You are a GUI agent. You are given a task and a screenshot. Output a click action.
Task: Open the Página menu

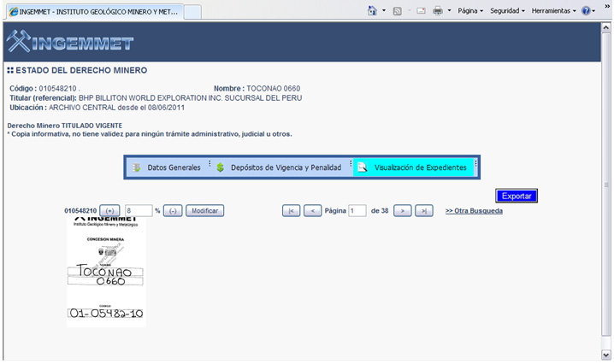[x=470, y=11]
